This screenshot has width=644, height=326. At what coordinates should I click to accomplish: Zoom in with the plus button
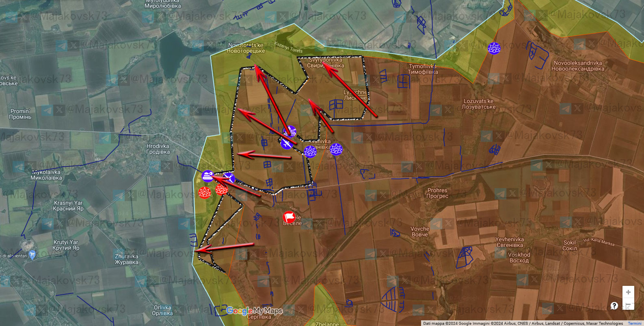click(628, 292)
